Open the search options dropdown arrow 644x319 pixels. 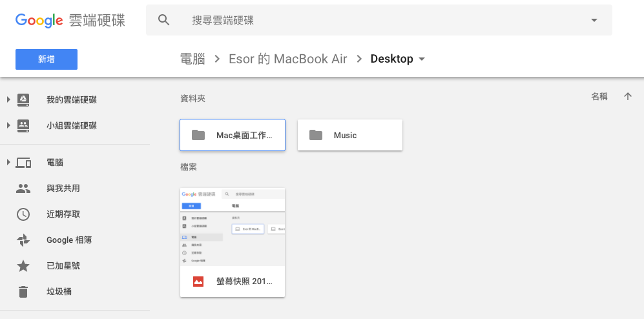[x=594, y=20]
